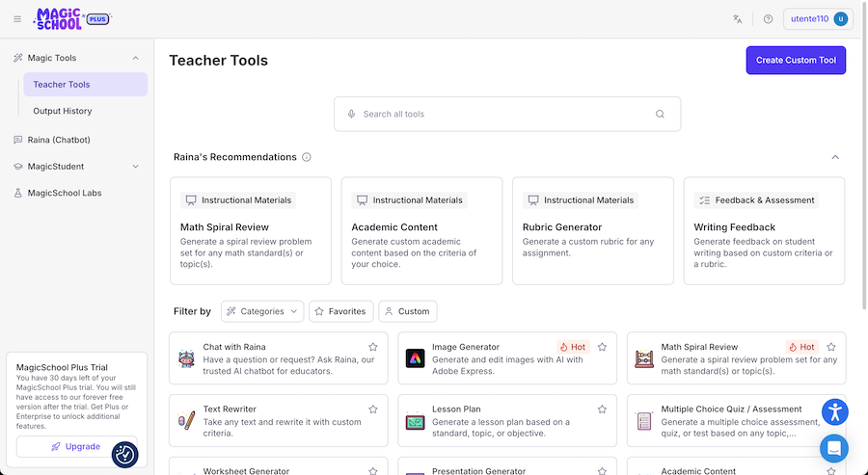The width and height of the screenshot is (868, 475).
Task: Star the Text Rewriter tool
Action: pos(373,409)
